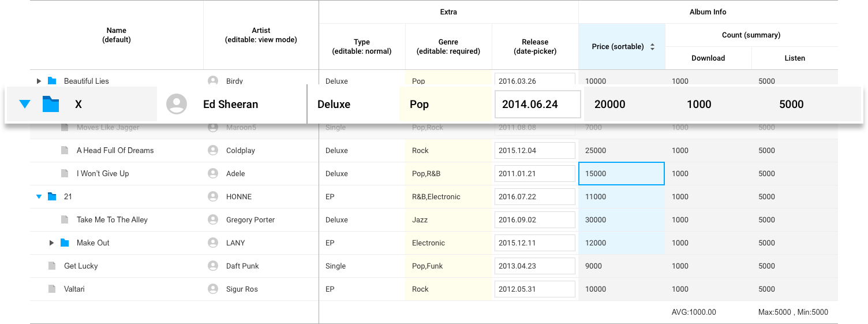Screen dimensions: 868x324
Task: Select the price cell 25000
Action: (622, 151)
